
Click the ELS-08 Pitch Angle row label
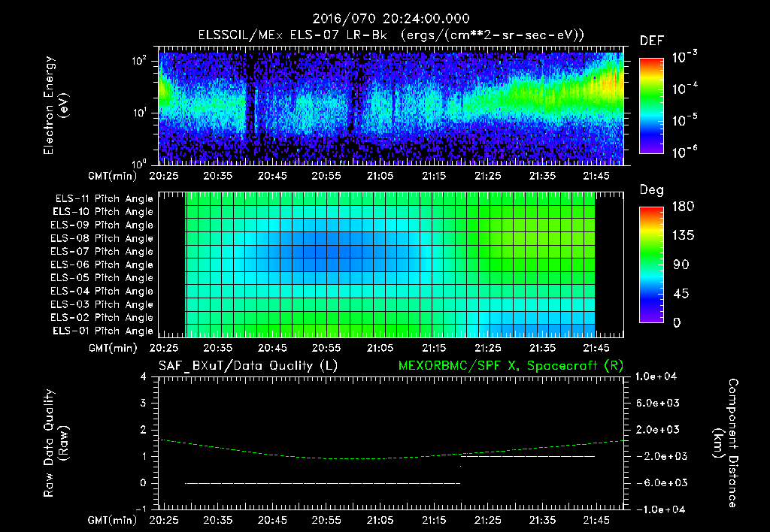coord(102,238)
